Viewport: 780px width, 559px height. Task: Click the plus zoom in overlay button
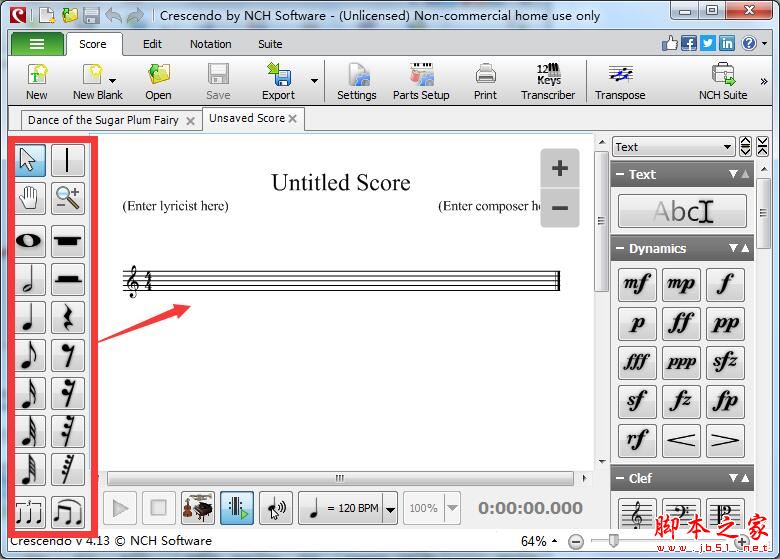click(x=560, y=168)
